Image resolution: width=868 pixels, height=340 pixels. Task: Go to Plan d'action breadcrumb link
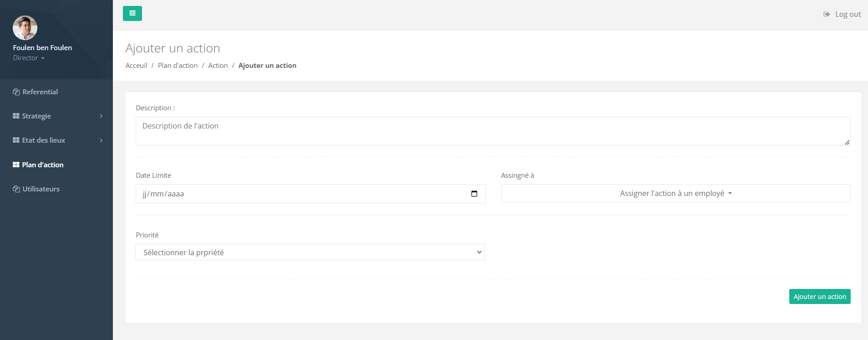(x=178, y=66)
